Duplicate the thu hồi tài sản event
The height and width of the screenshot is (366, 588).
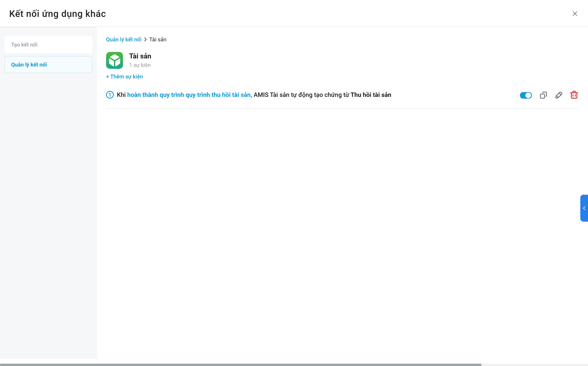tap(543, 95)
